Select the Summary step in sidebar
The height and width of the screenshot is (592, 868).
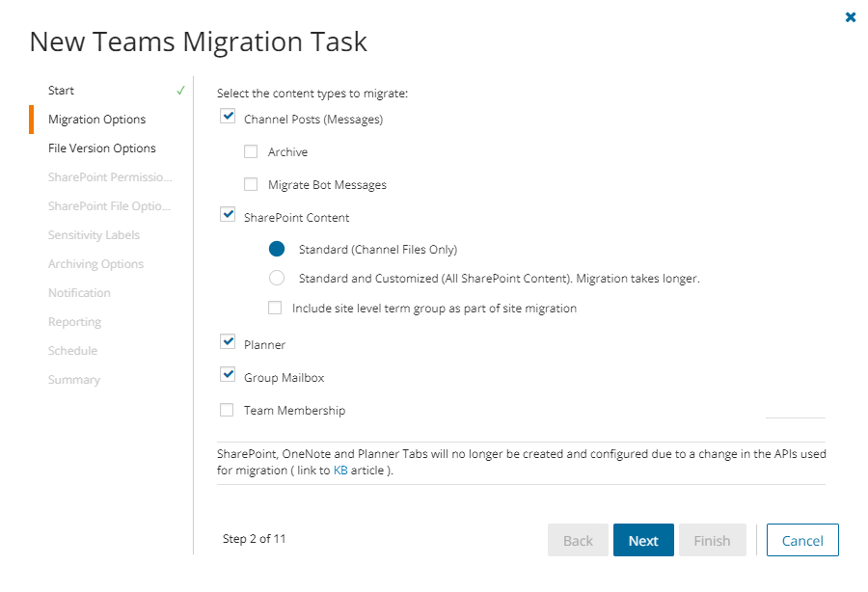click(74, 380)
